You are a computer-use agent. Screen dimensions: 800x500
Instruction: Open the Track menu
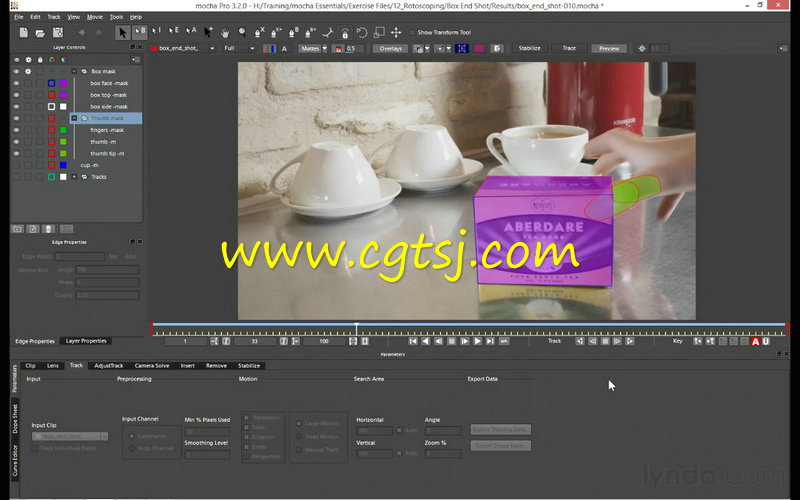[x=54, y=17]
